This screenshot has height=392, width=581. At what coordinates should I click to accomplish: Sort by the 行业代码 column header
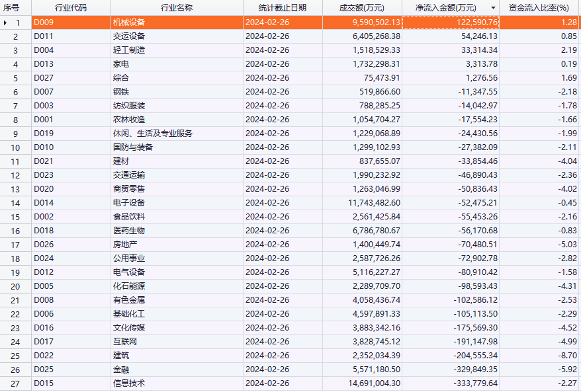point(70,8)
